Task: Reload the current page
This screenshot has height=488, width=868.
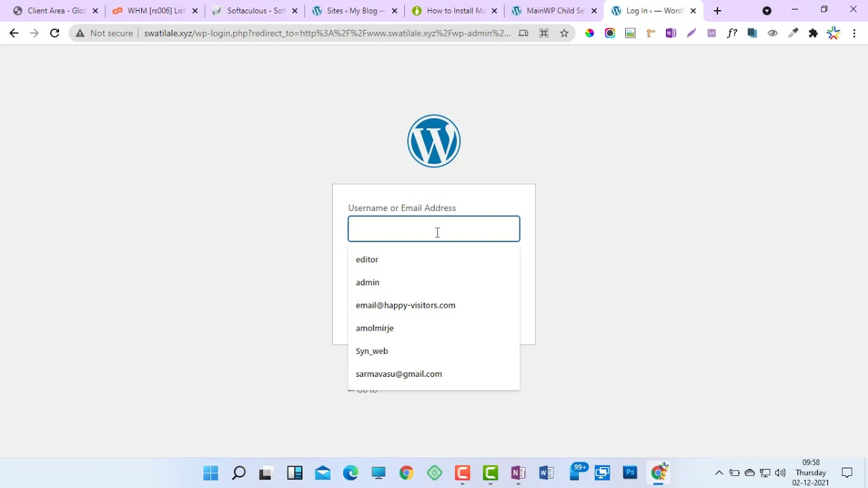Action: [55, 33]
